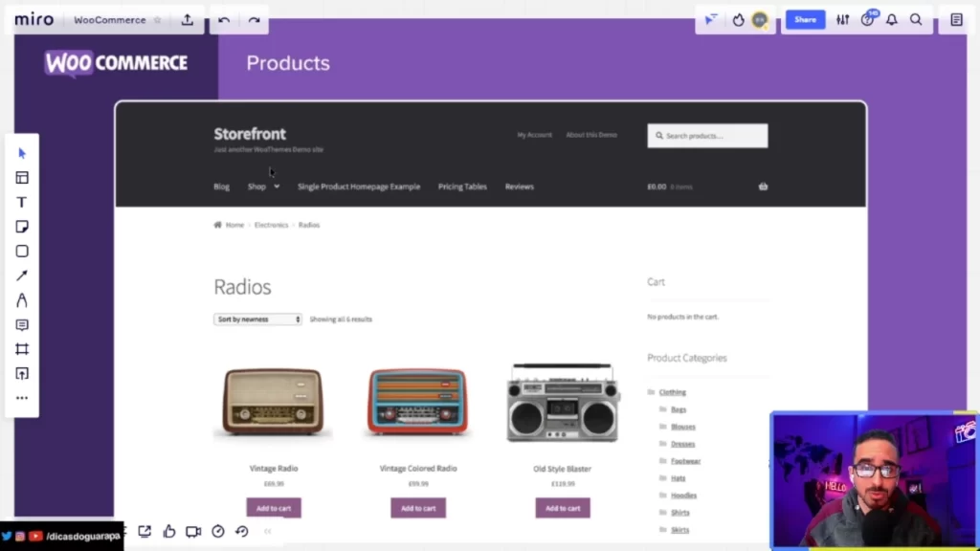Open more tools via three dots
The image size is (980, 551).
(x=22, y=398)
